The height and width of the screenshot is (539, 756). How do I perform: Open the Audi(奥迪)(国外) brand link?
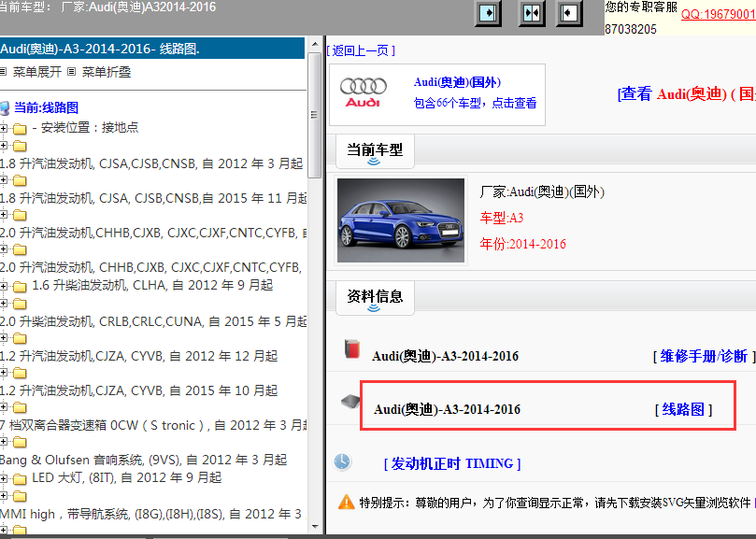tap(457, 82)
